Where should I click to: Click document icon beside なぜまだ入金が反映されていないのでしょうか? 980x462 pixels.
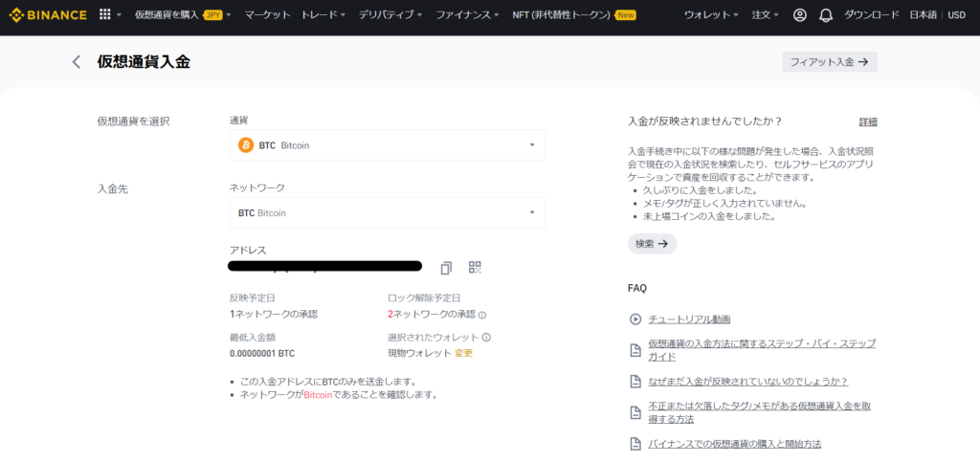pos(635,381)
